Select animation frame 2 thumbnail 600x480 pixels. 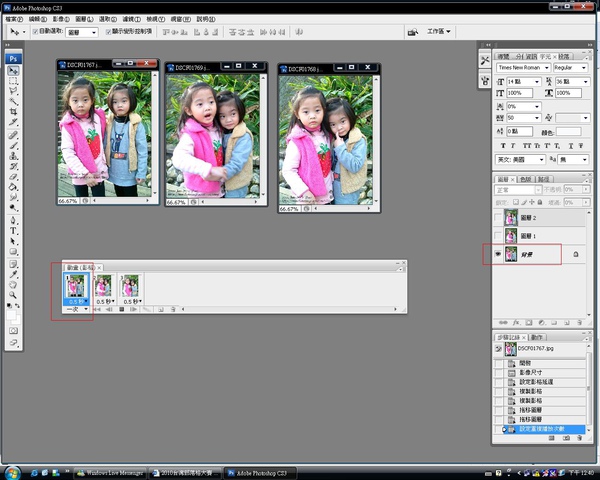pyautogui.click(x=103, y=286)
